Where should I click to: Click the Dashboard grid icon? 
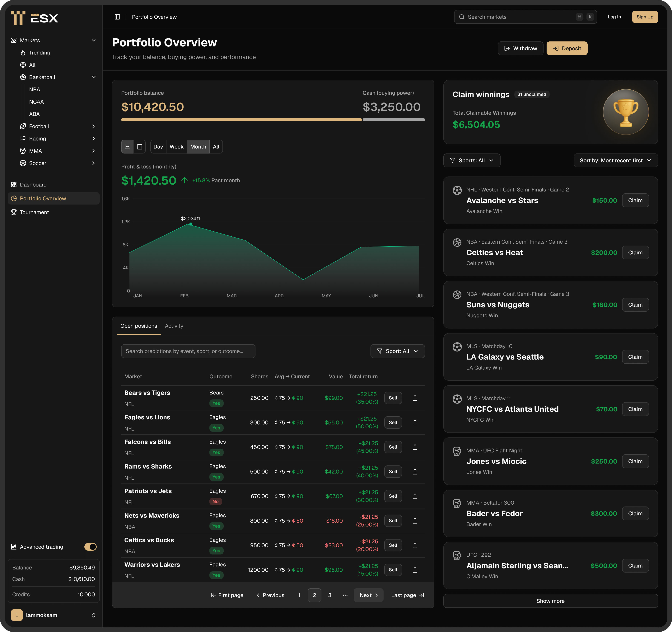14,185
